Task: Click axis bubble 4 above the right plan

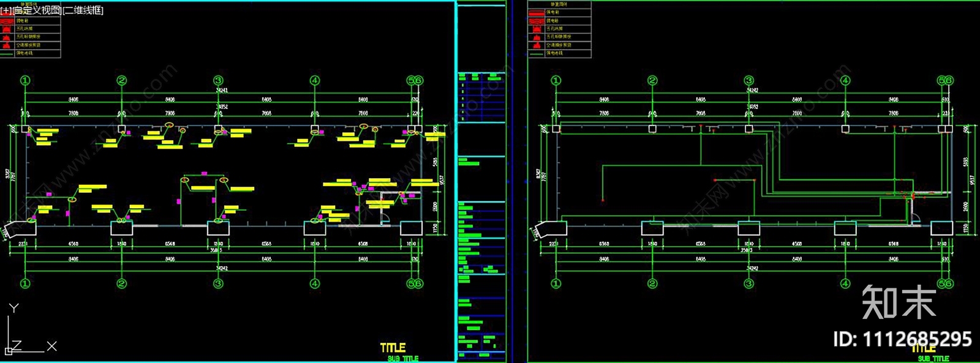Action: click(x=845, y=80)
